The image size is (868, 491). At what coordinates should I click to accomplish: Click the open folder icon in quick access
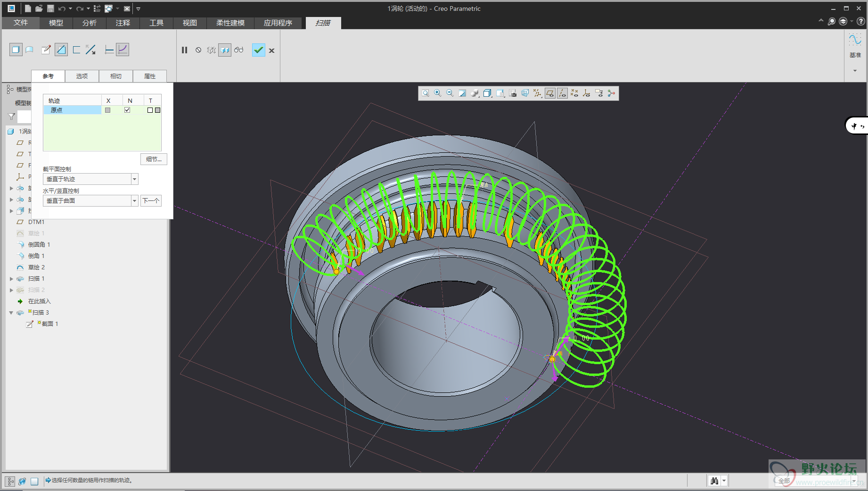tap(39, 8)
